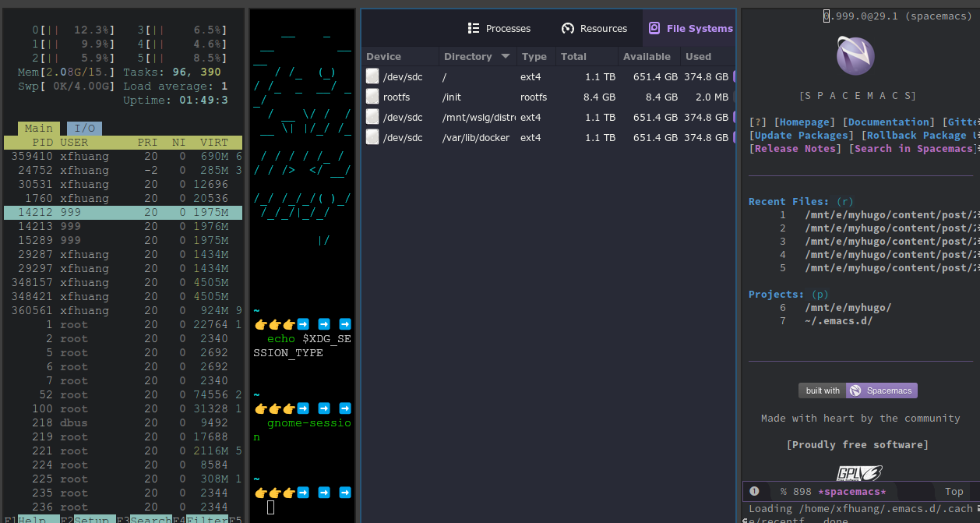Click CPU 5 usage meter in htop

point(182,58)
